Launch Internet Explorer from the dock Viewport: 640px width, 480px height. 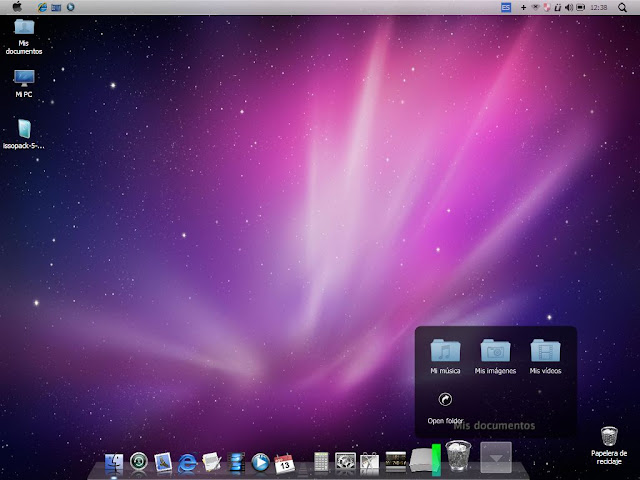(x=187, y=463)
